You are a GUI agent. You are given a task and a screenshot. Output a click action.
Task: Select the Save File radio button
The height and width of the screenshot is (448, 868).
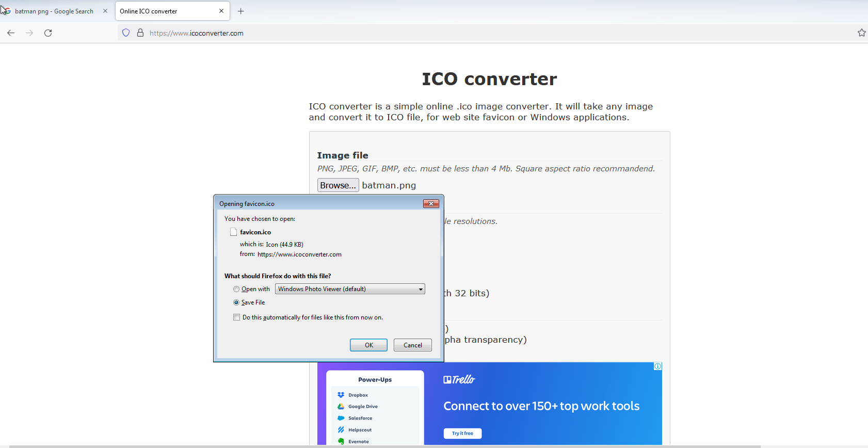236,302
